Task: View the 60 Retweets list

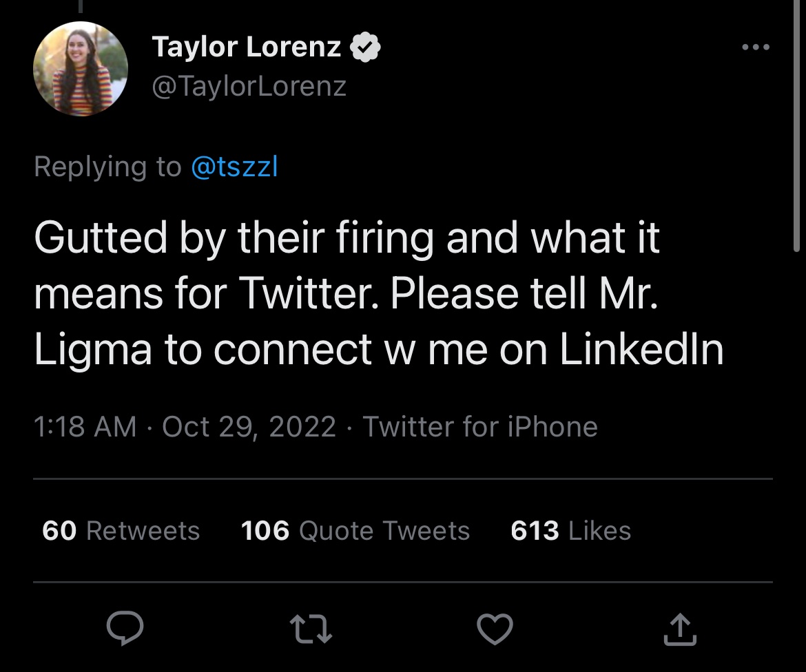Action: pos(121,531)
